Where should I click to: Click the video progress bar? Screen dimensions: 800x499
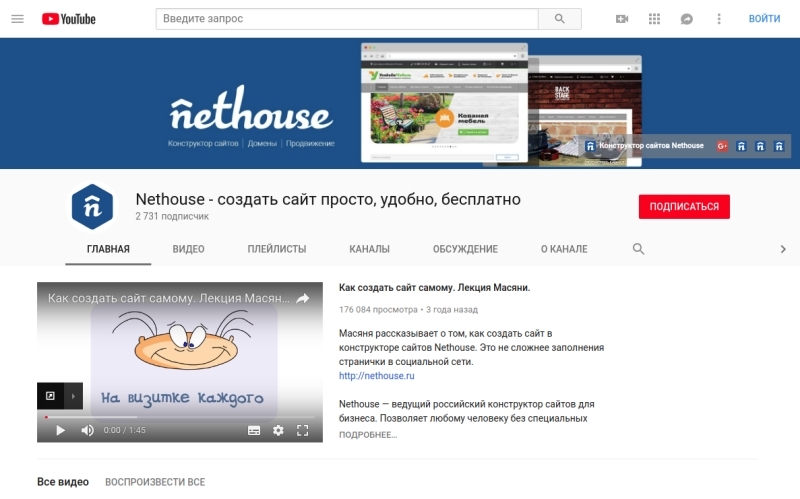click(180, 417)
